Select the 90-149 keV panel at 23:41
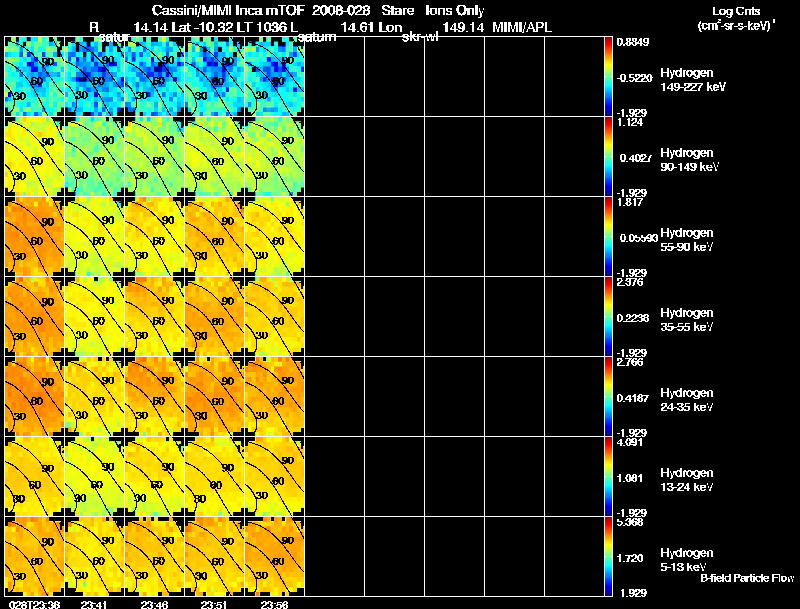800x609 pixels. pos(94,157)
